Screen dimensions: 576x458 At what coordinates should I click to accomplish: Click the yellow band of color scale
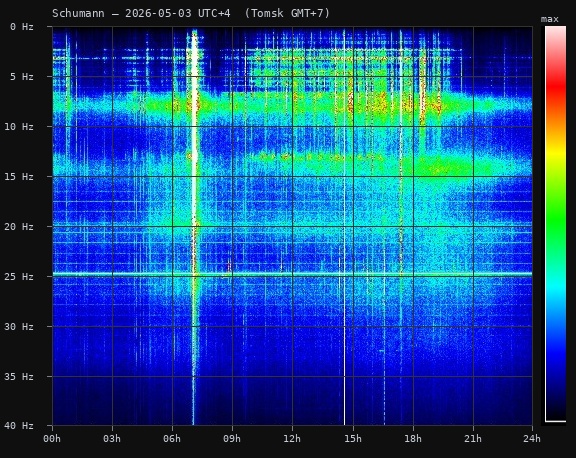(555, 151)
